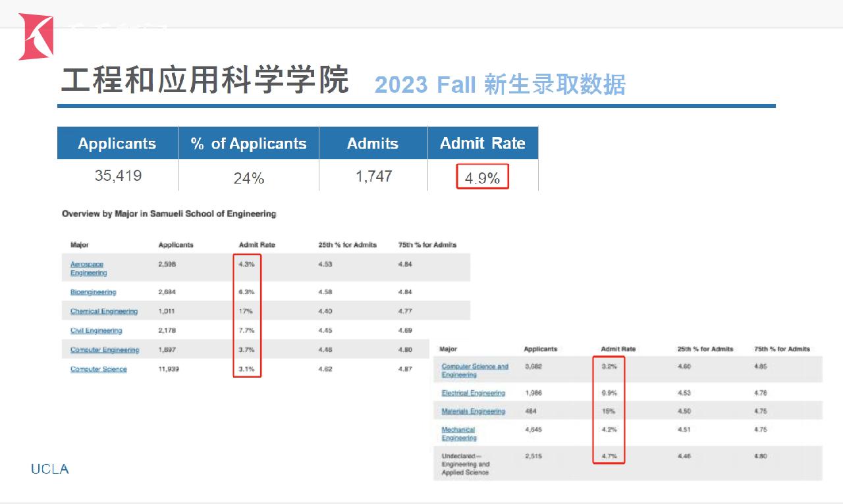Select the 1,747 admits value
Viewport: 843px width, 504px height.
click(373, 176)
